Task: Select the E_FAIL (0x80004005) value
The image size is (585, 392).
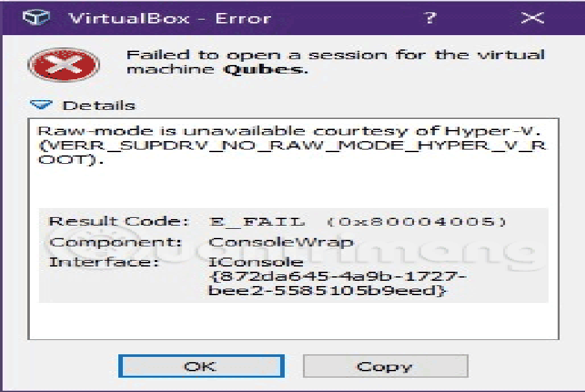Action: pos(357,222)
